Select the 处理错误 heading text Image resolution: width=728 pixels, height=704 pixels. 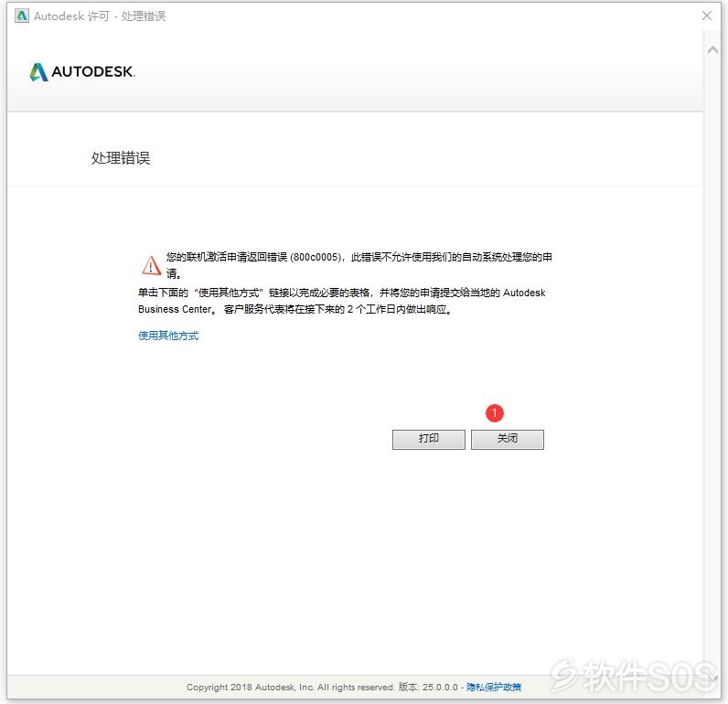coord(121,158)
